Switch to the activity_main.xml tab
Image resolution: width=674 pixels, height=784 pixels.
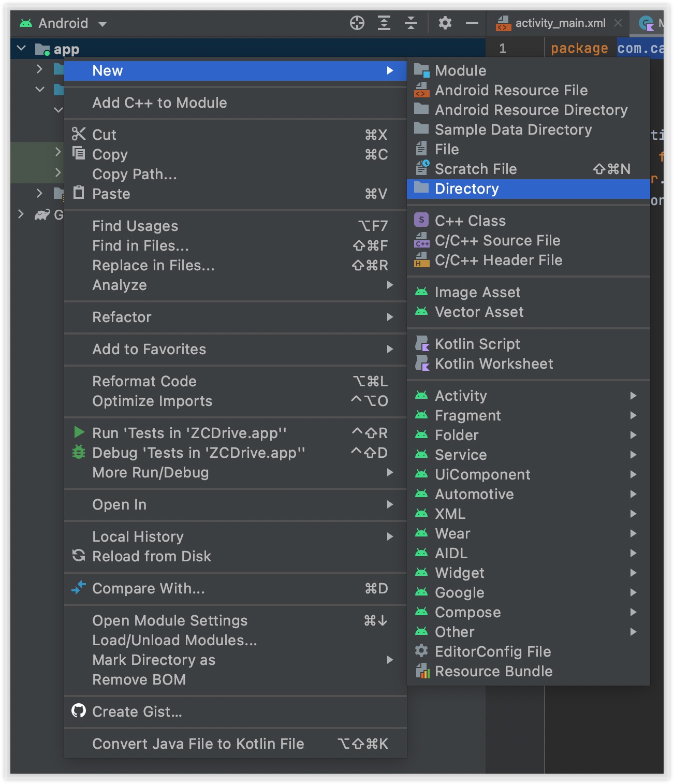pos(560,23)
